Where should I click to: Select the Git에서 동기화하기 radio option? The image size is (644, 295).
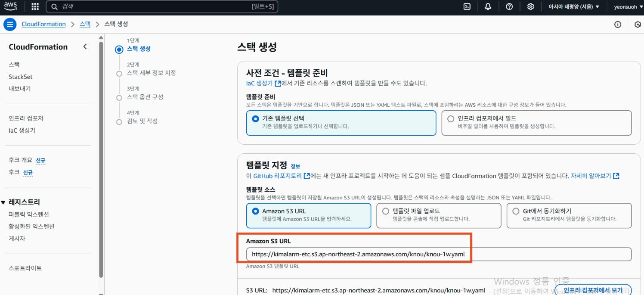[x=516, y=211]
